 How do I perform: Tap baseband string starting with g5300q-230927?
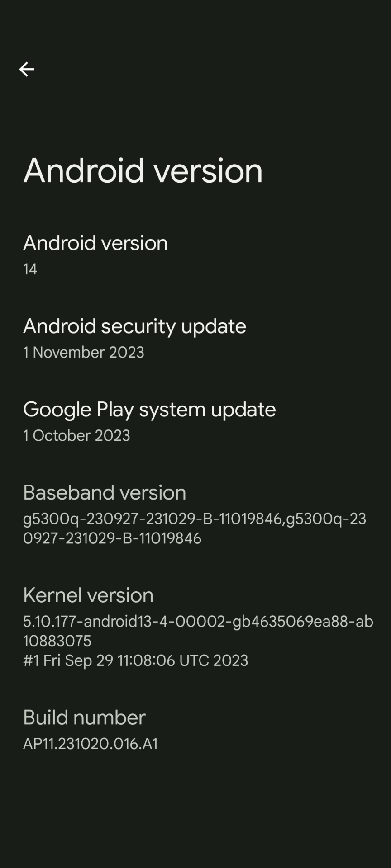(x=195, y=519)
